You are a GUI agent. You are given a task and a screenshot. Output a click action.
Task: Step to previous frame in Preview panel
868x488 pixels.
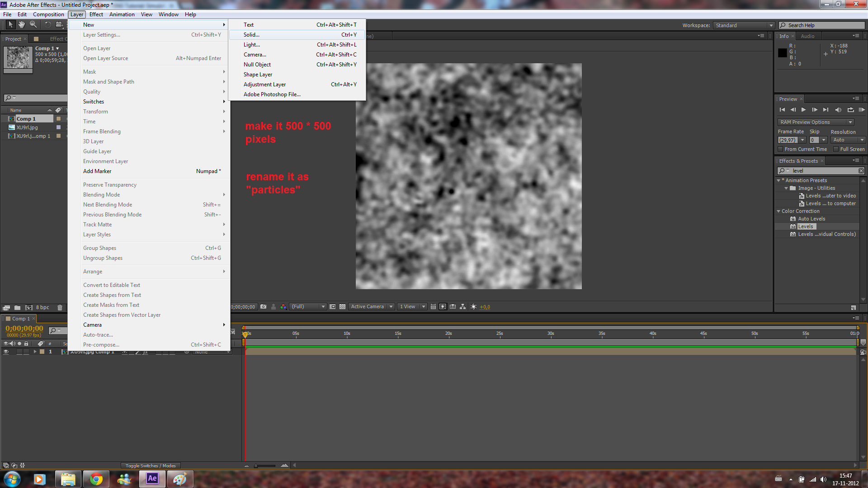[x=793, y=110]
